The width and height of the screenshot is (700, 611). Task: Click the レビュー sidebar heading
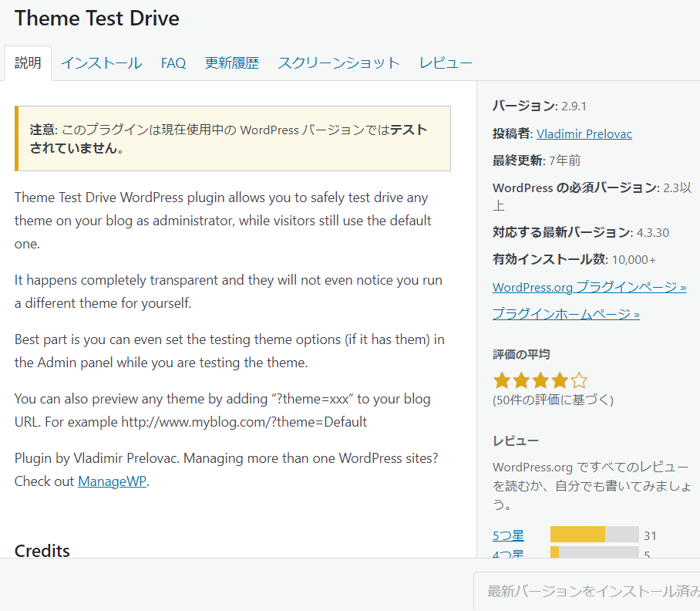point(516,441)
